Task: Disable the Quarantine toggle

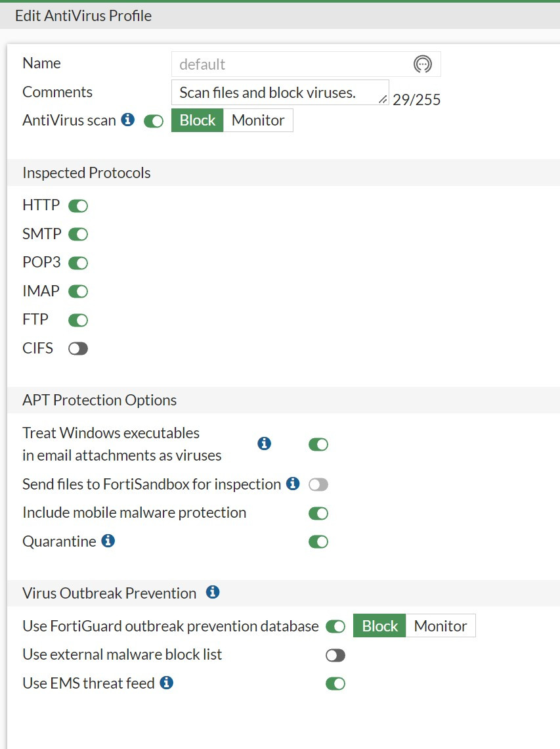Action: coord(318,542)
